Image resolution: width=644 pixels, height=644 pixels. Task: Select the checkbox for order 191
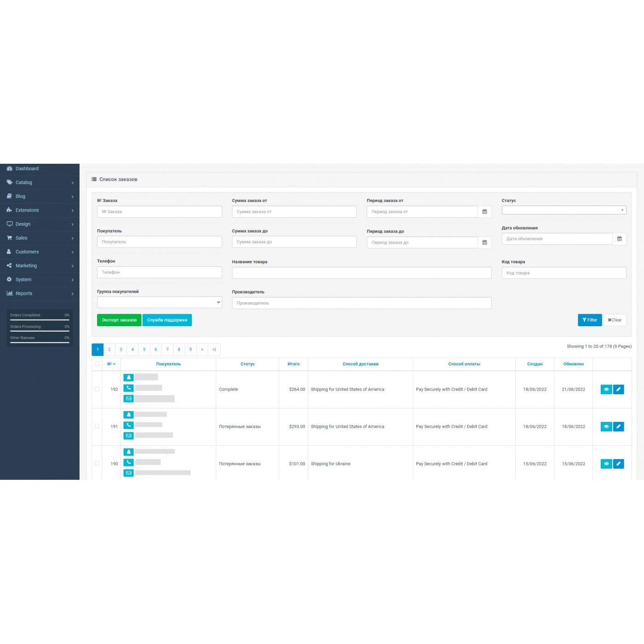[x=97, y=426]
